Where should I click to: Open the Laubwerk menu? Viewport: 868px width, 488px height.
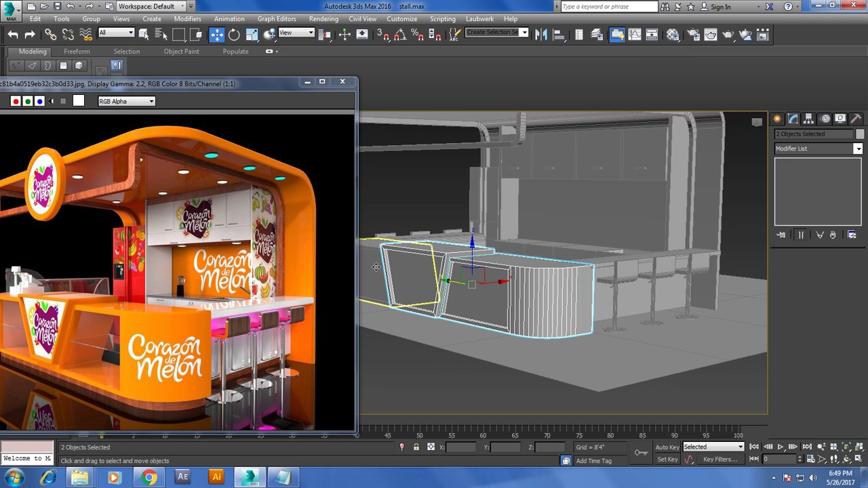tap(479, 19)
